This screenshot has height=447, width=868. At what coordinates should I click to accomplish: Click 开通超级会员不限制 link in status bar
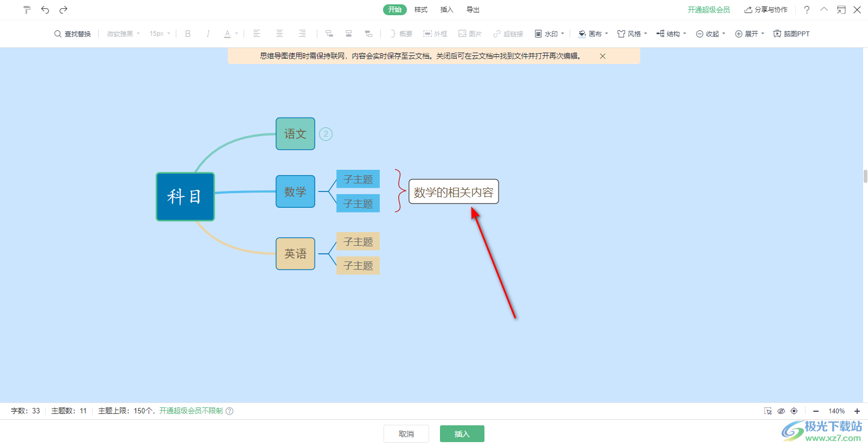click(191, 411)
